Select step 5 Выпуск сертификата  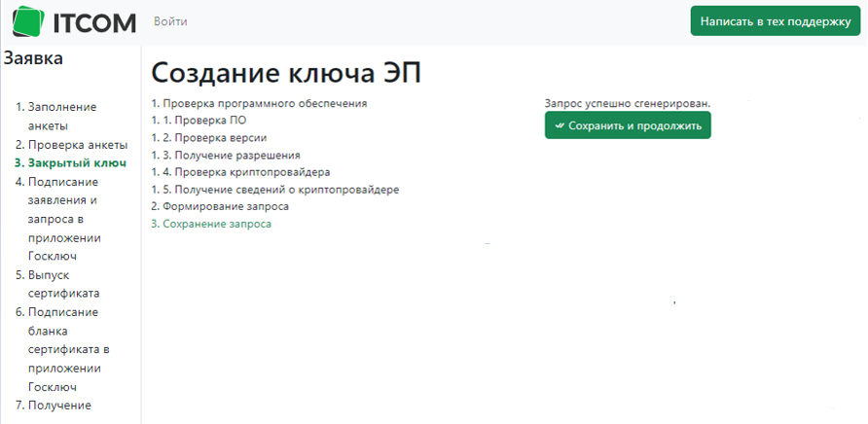[x=63, y=284]
